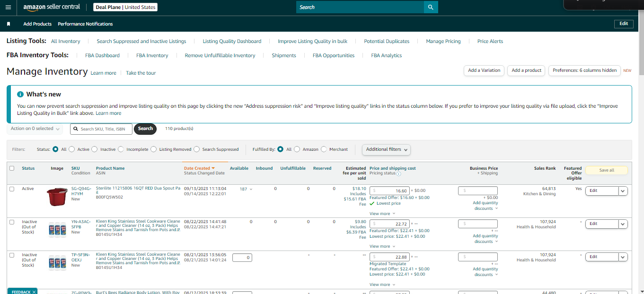Focus the Search SKU, Title, ISBN field
Image resolution: width=644 pixels, height=294 pixels.
coord(101,129)
